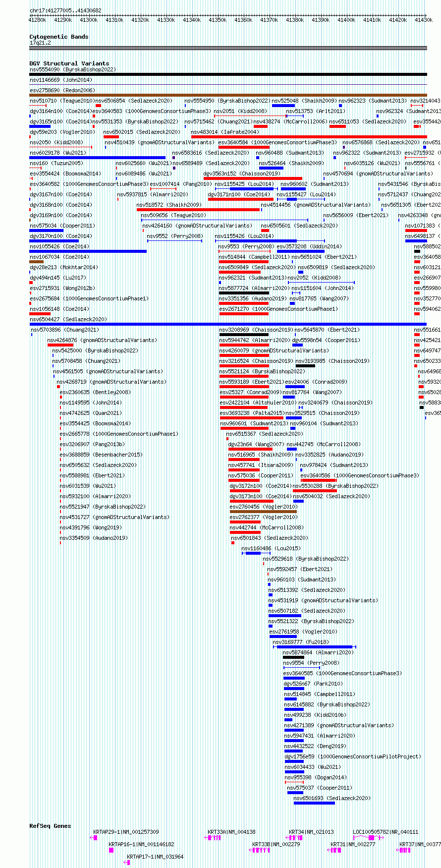Click variant nsv509656 (Teague2010)
The image size is (441, 868).
[x=224, y=220]
